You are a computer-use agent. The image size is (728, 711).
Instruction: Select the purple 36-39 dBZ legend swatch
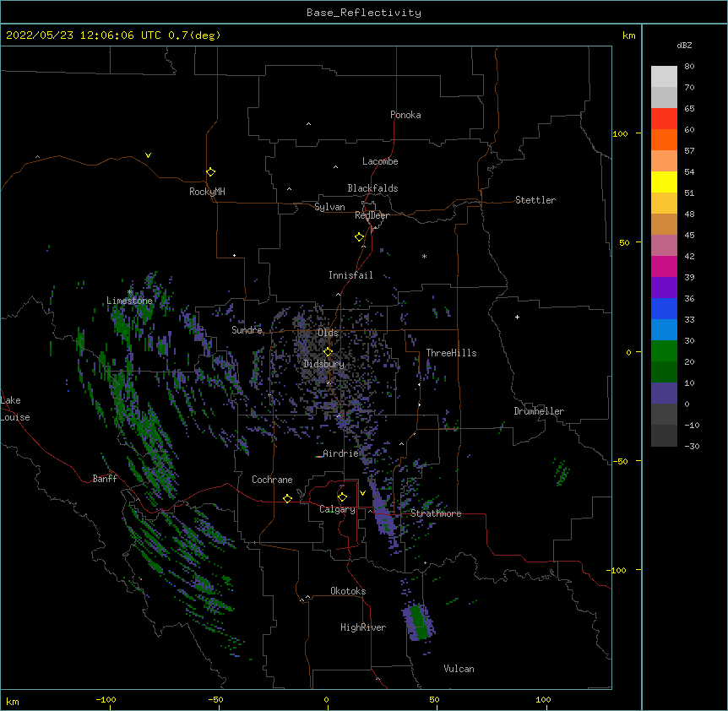(x=664, y=288)
